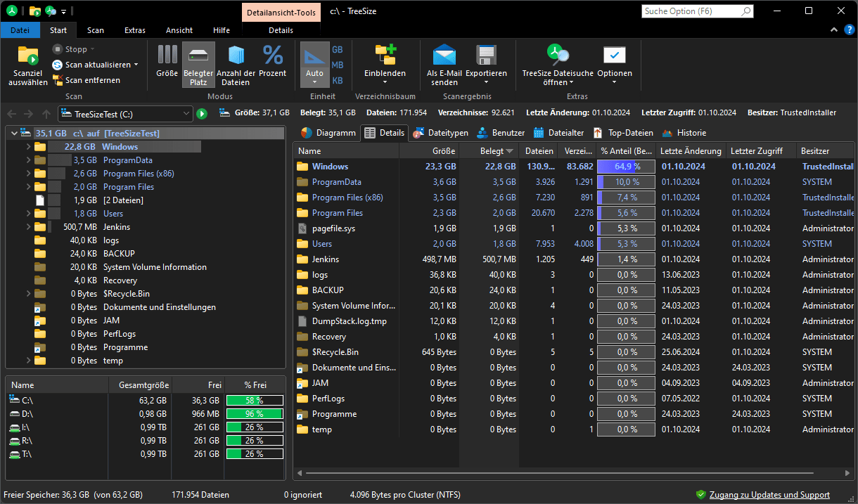Expand the Windows folder in tree

(28, 147)
